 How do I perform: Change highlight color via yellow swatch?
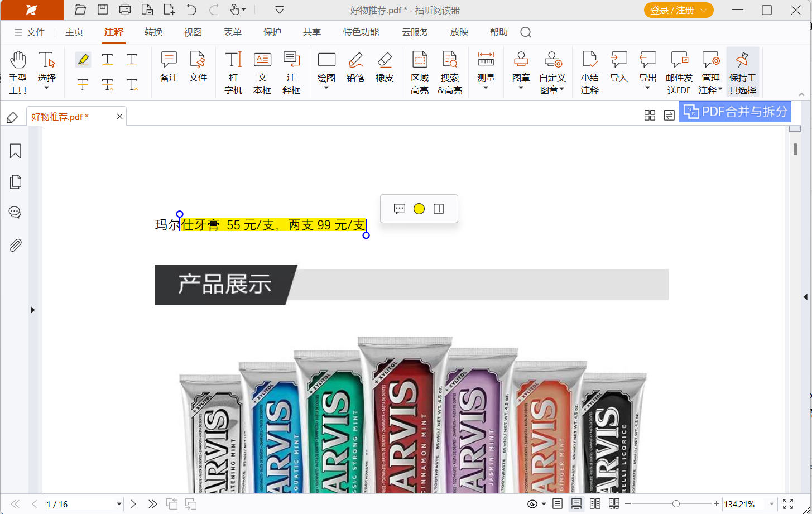[x=419, y=209]
